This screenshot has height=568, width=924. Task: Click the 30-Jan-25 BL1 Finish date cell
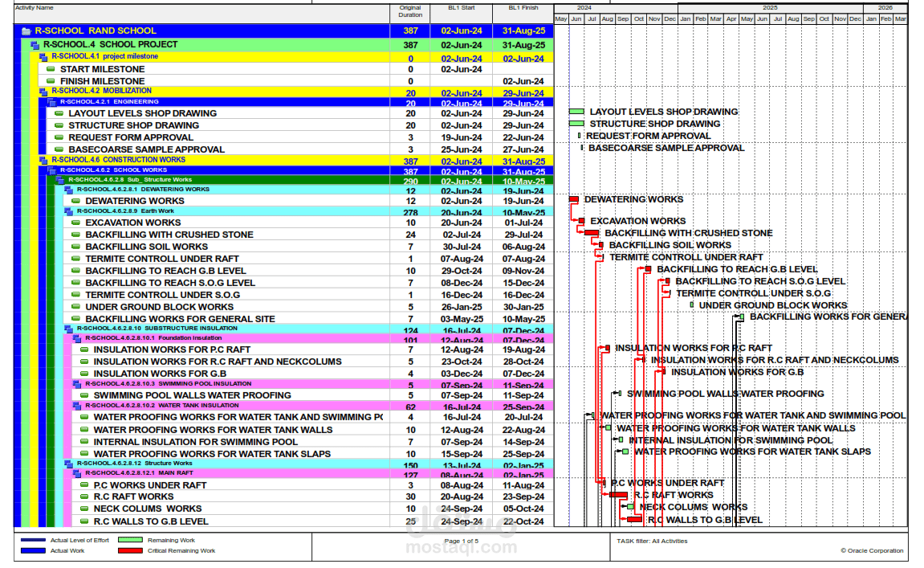tap(523, 307)
